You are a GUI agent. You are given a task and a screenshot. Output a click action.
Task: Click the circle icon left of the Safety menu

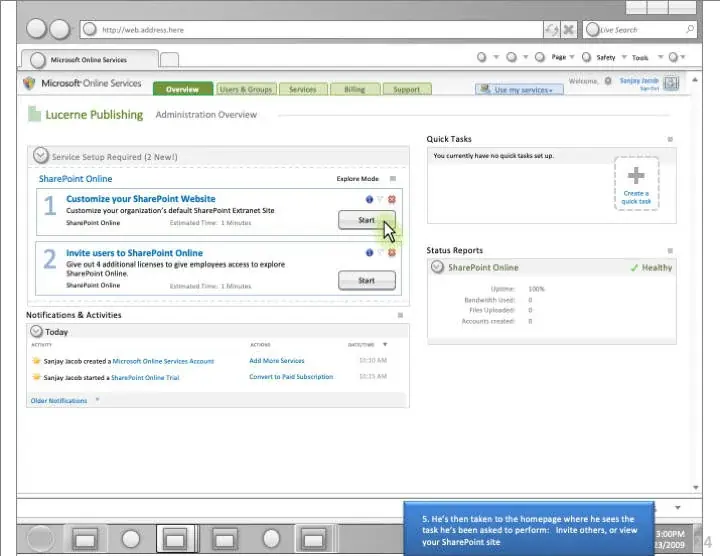click(x=586, y=57)
